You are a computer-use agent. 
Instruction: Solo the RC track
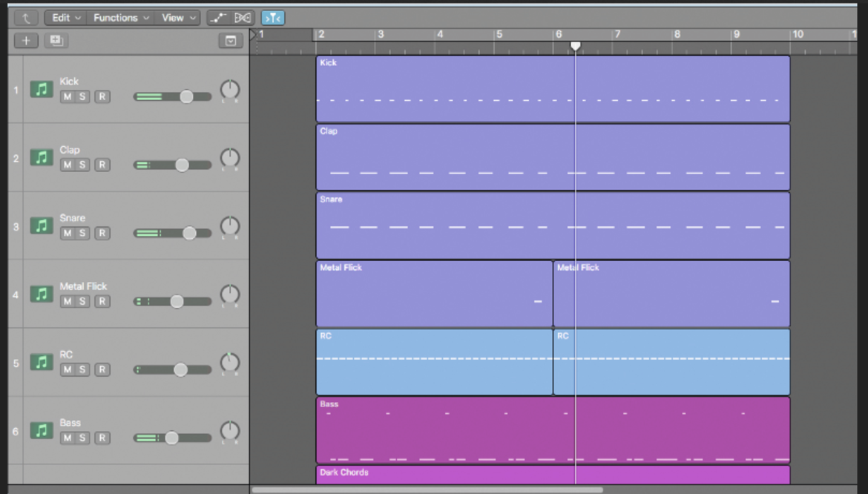point(82,369)
